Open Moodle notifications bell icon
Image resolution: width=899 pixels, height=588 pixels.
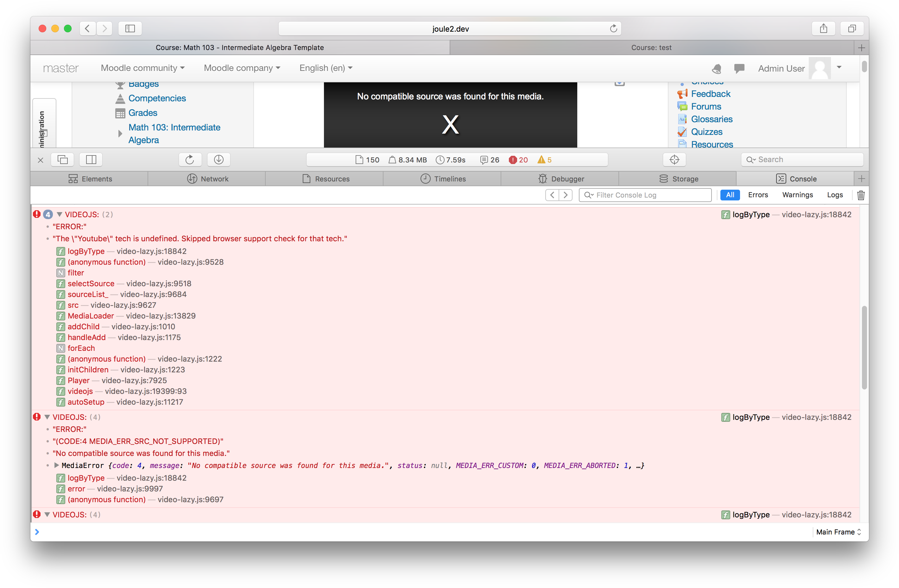point(717,69)
